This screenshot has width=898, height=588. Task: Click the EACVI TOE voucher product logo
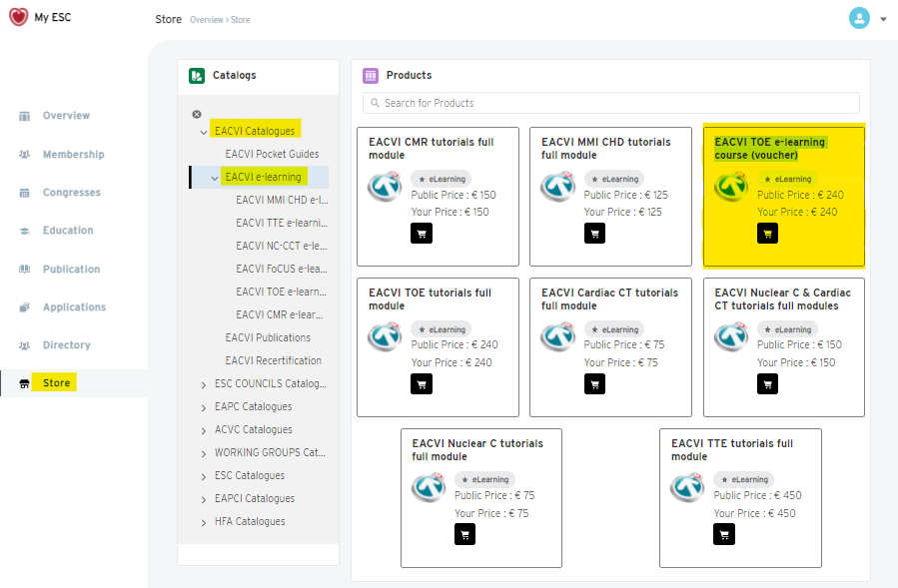pyautogui.click(x=731, y=186)
